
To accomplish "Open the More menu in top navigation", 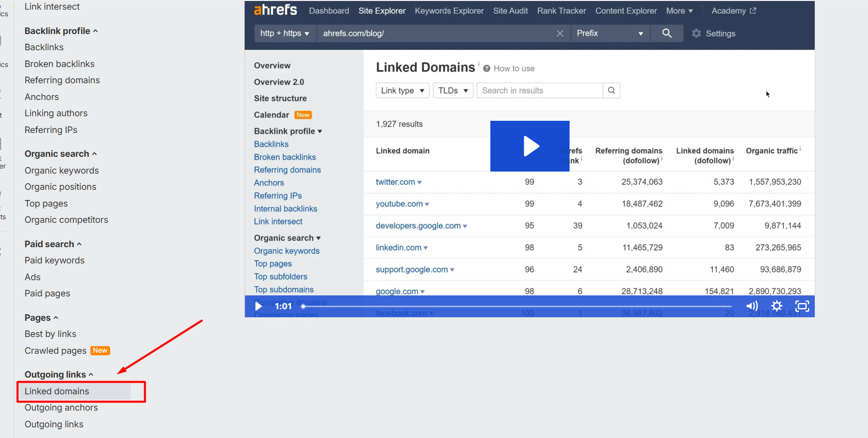I will (680, 11).
